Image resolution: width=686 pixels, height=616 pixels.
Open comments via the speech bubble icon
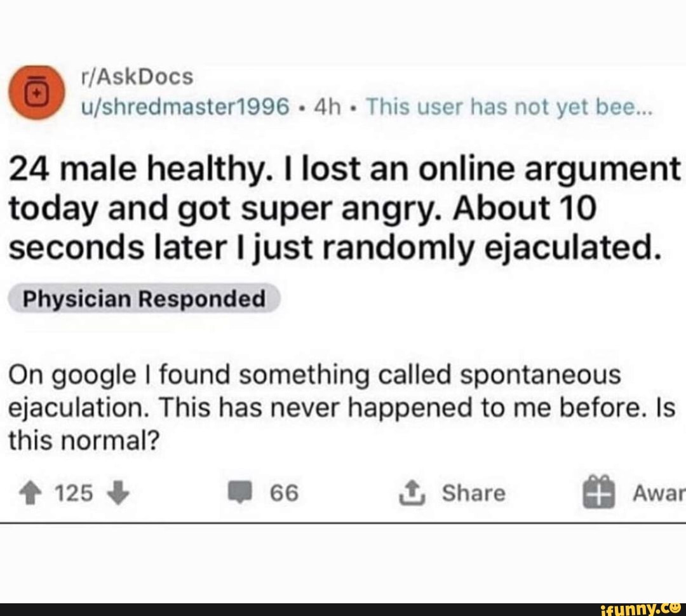pyautogui.click(x=240, y=493)
